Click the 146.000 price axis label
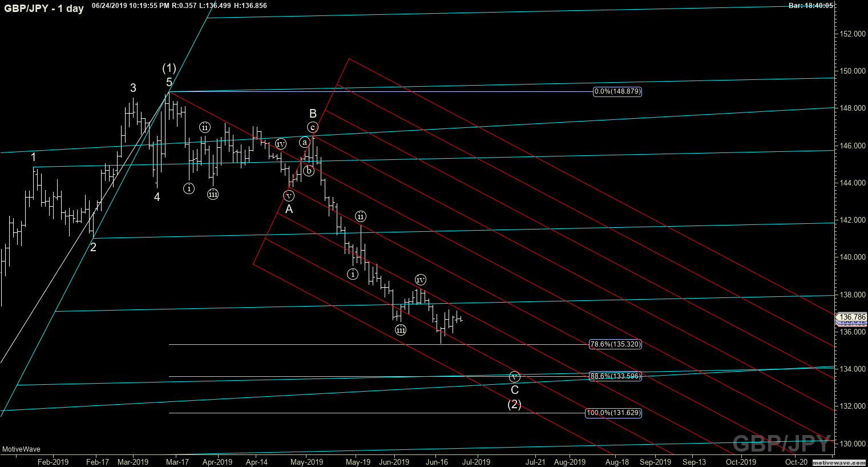The image size is (868, 467). pos(852,146)
